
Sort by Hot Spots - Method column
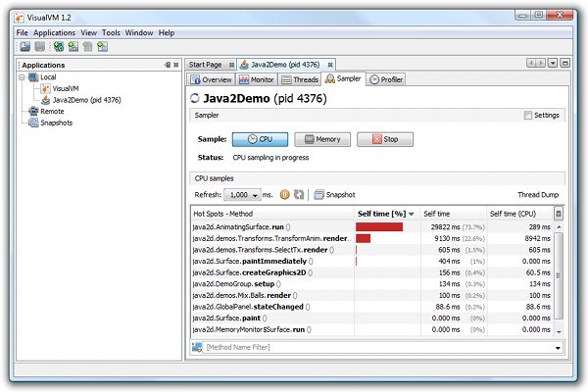(272, 214)
